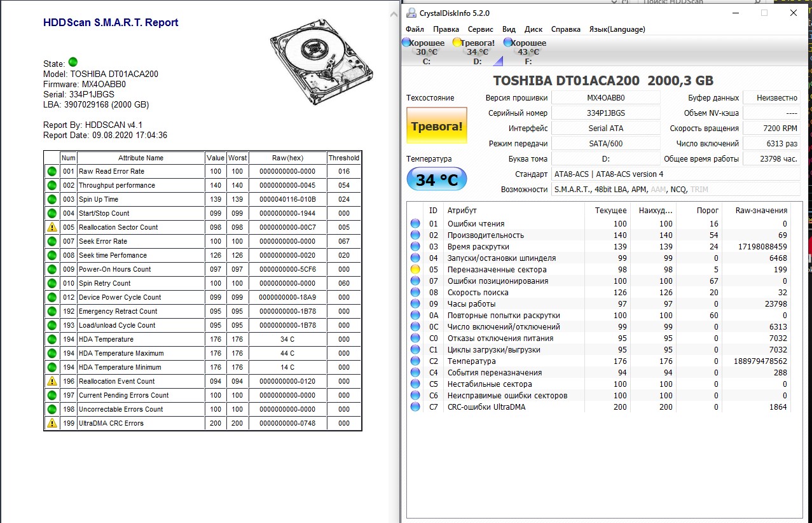The width and height of the screenshot is (812, 523).
Task: Click the Throughput performance attribute name
Action: click(117, 185)
